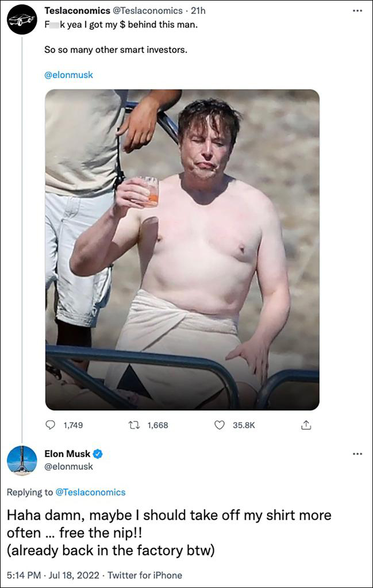Open the more options menu on the Teslaconomics tweet

coord(358,11)
